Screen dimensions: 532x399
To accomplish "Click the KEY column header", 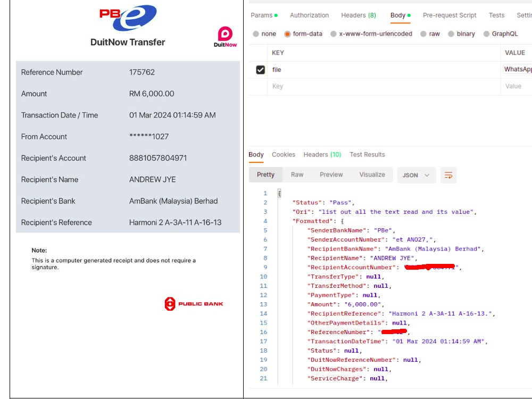I will point(278,53).
